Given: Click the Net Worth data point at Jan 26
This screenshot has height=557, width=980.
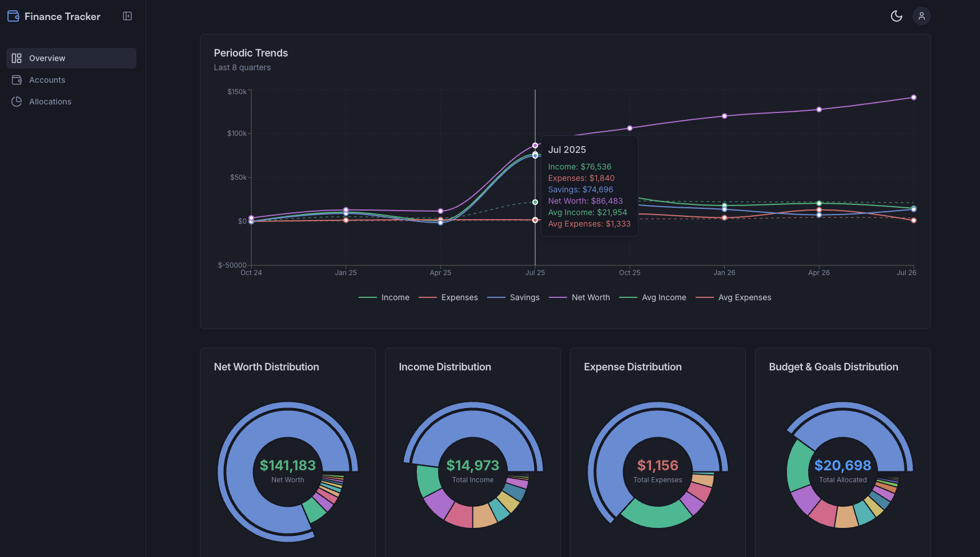Looking at the screenshot, I should click(x=725, y=116).
